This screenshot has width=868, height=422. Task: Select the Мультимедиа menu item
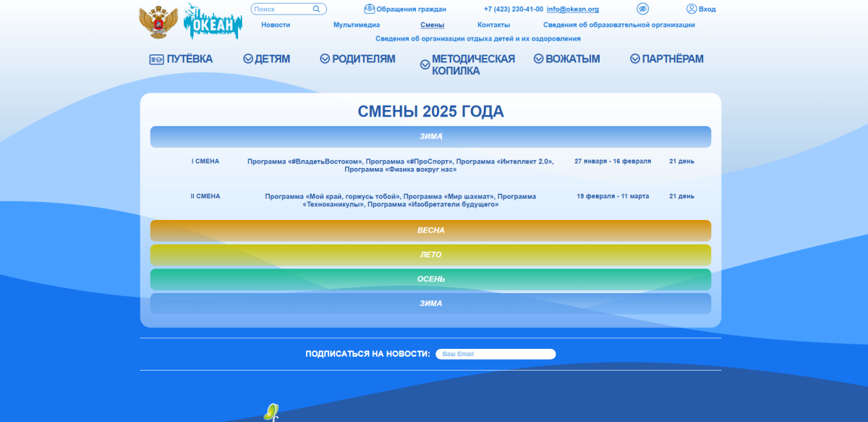point(357,25)
